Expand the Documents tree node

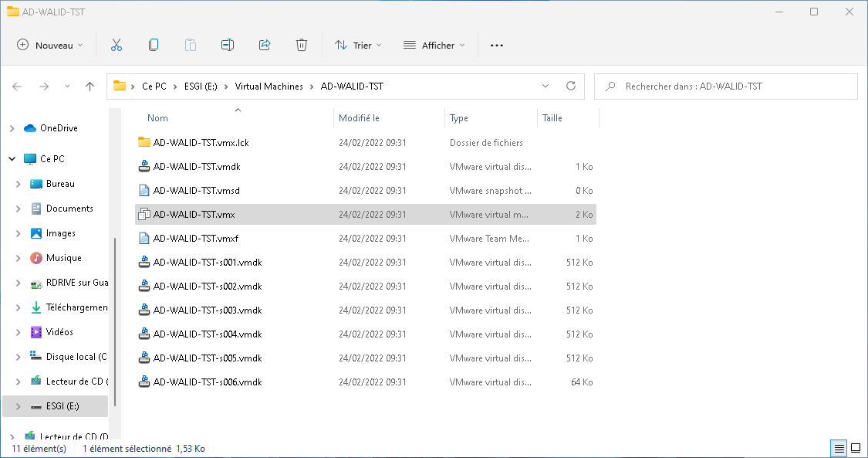(19, 209)
